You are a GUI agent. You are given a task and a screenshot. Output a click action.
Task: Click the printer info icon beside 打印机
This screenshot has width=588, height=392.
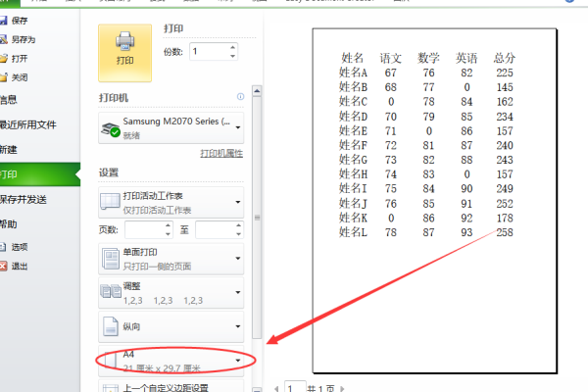[x=240, y=97]
